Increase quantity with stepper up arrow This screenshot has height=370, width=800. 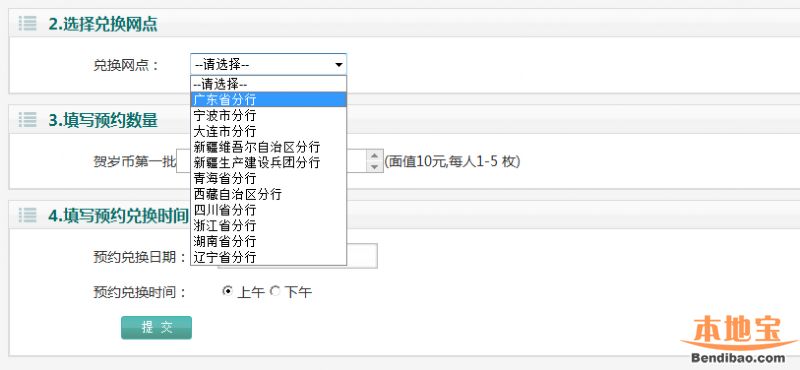374,156
